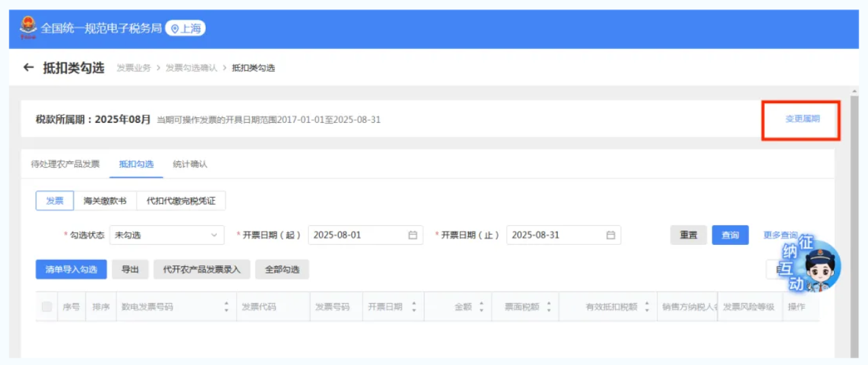Open calendar icon for 开票日期(起)
The width and height of the screenshot is (868, 365).
412,235
